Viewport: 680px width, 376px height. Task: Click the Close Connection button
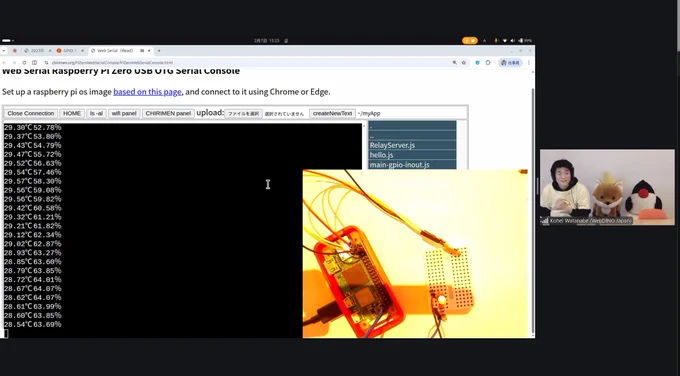point(30,113)
